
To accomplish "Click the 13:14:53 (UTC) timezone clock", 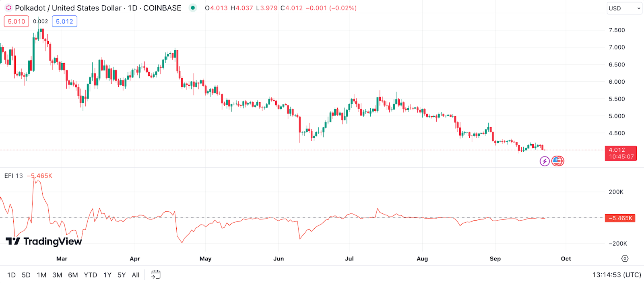I will coord(617,275).
